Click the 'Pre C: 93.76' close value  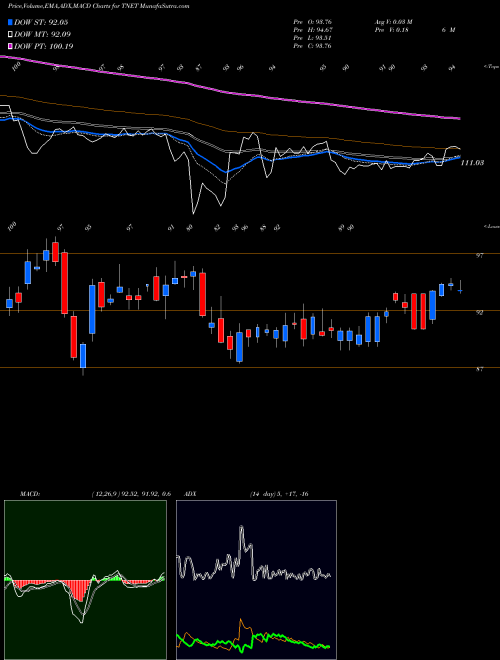(x=312, y=46)
